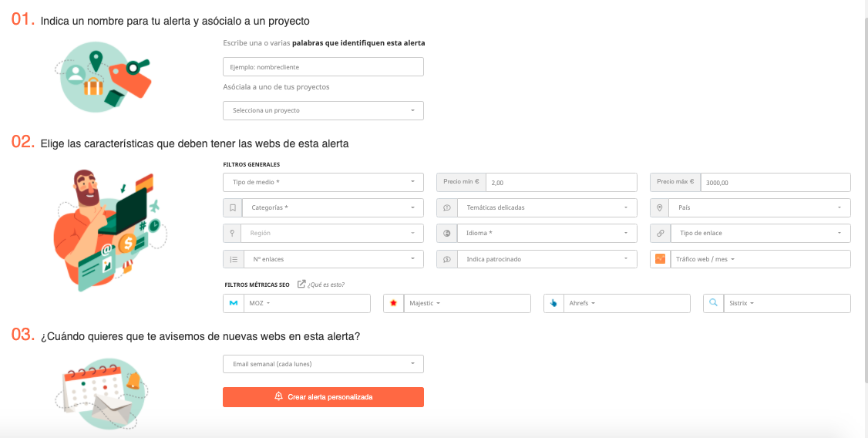
Task: Open the Temáticas delicadas dropdown
Action: tap(547, 208)
